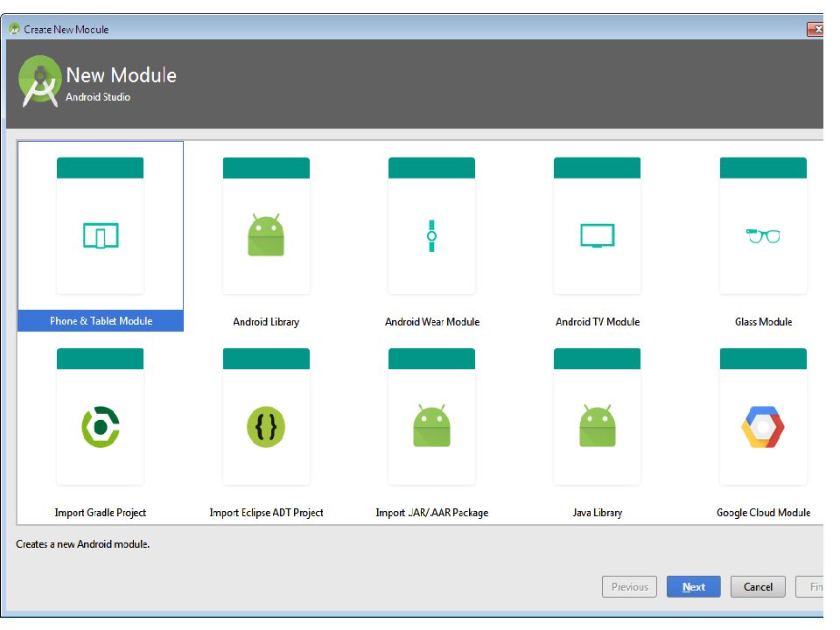Click the "Android TV Module" label
840x630 pixels.
(598, 322)
